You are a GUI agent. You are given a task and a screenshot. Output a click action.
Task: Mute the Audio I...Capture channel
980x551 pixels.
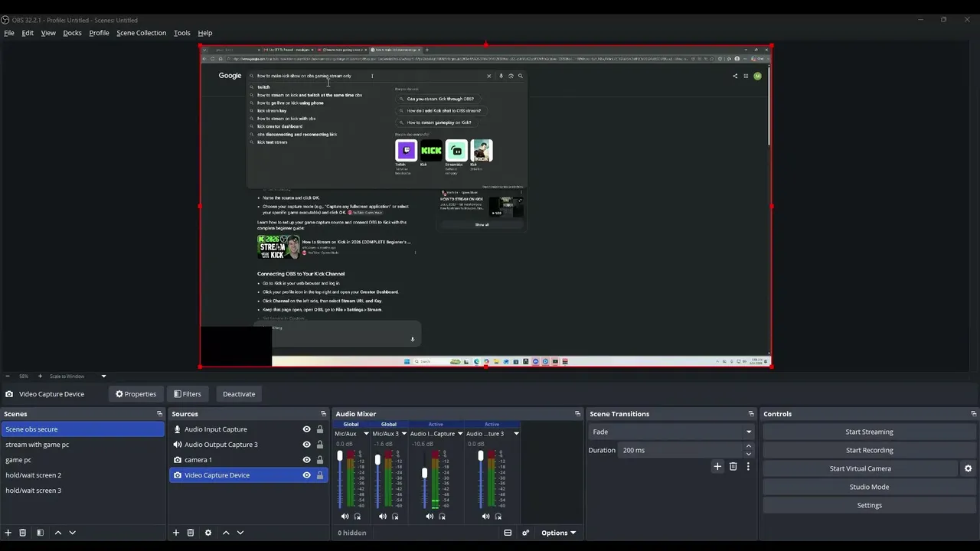coord(430,517)
